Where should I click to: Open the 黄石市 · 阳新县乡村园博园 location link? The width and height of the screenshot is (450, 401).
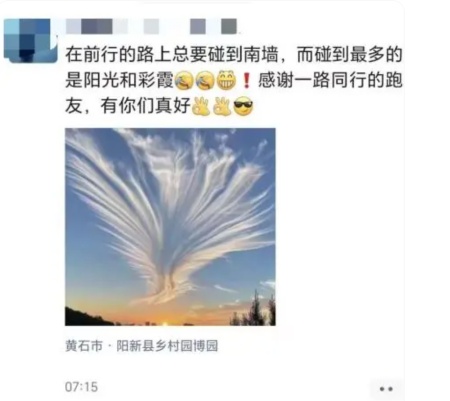pyautogui.click(x=142, y=346)
